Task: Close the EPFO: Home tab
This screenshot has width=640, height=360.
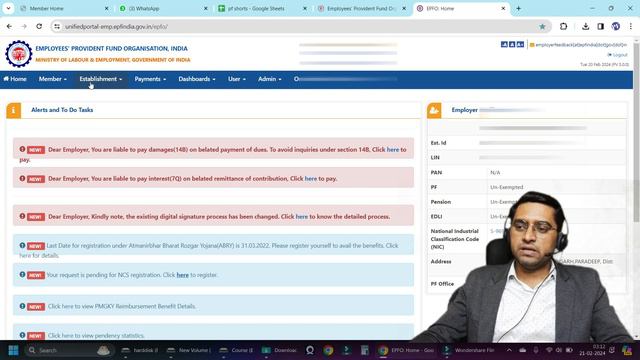Action: (x=503, y=8)
